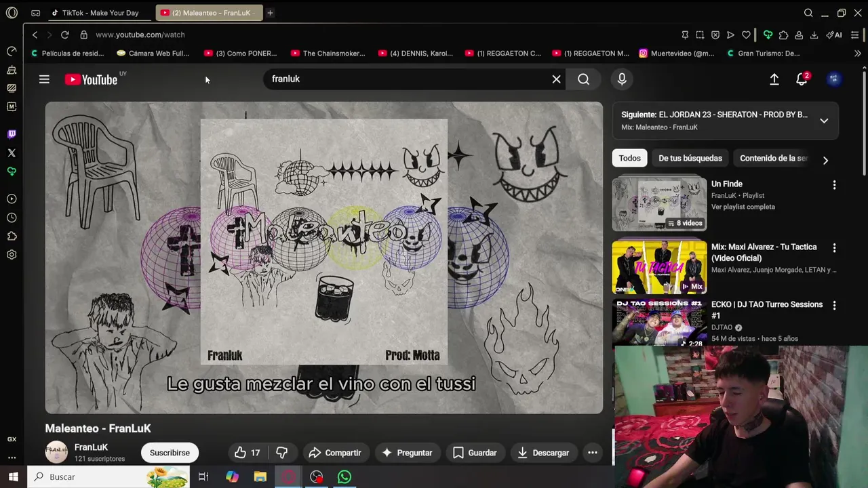Open the sidebar three-dots menu
The image size is (868, 488).
12,457
